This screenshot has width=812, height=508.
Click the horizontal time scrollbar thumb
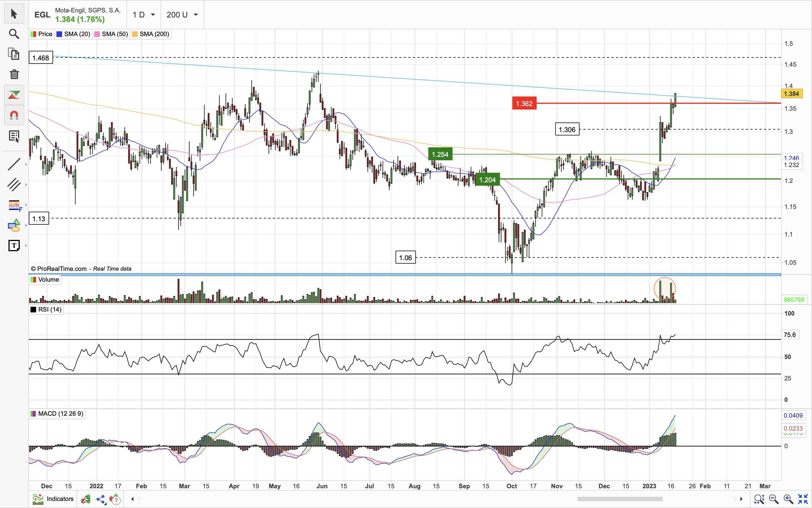coord(620,499)
